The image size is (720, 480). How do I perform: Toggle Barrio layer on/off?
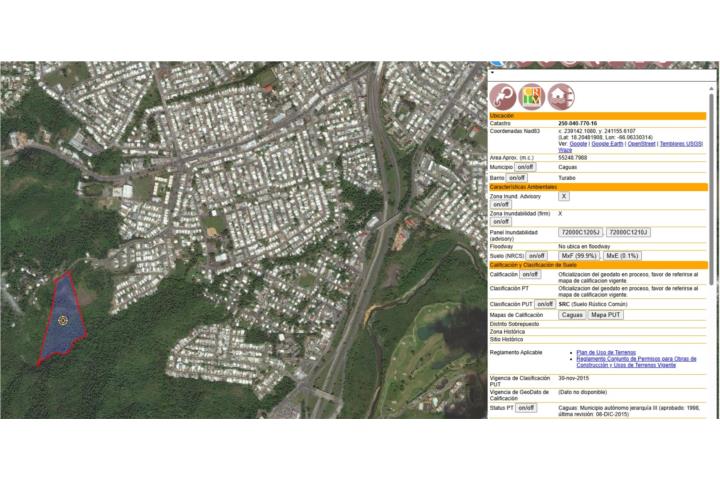517,177
